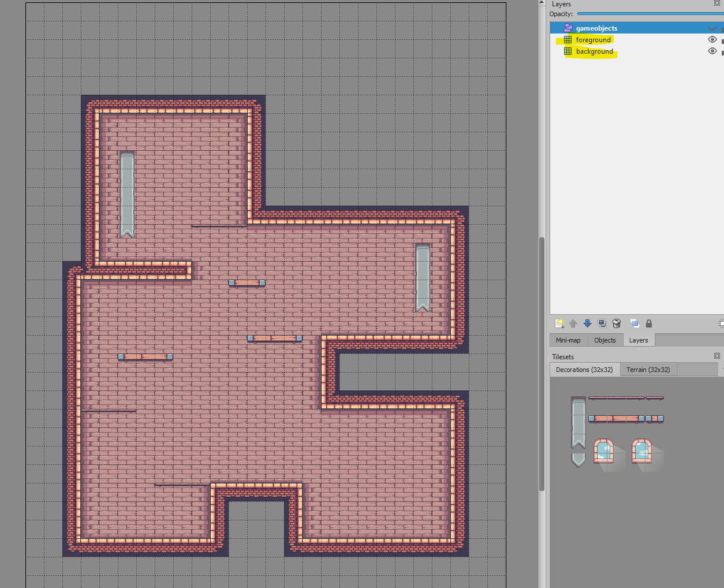
Task: Click the New Layer icon
Action: 559,323
